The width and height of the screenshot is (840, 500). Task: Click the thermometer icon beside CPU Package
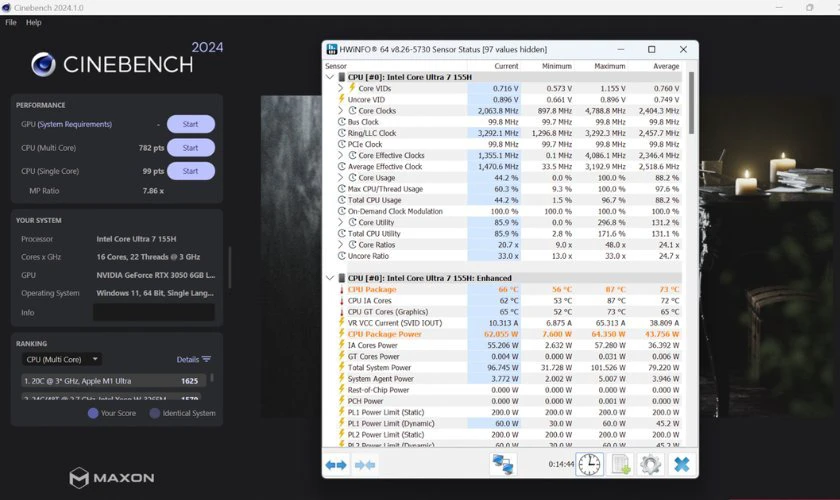pos(341,289)
